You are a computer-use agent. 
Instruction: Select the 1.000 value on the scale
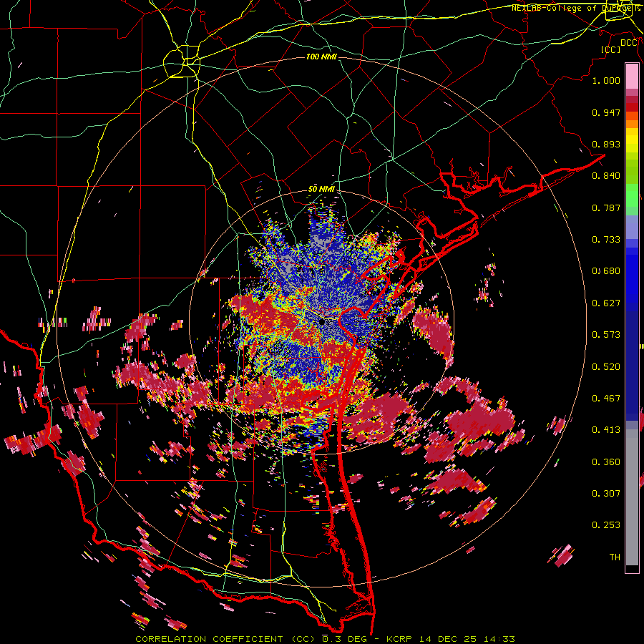pyautogui.click(x=606, y=80)
